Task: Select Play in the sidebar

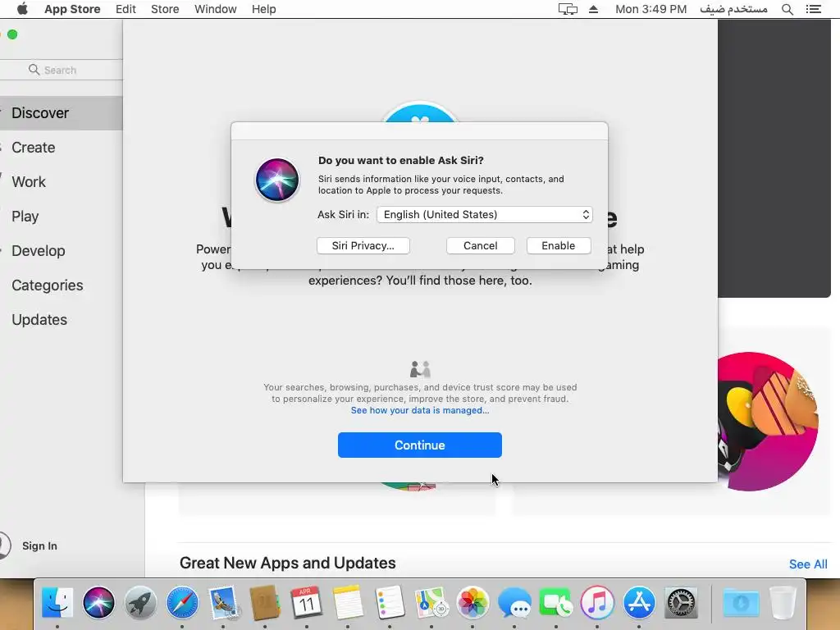Action: tap(61, 217)
